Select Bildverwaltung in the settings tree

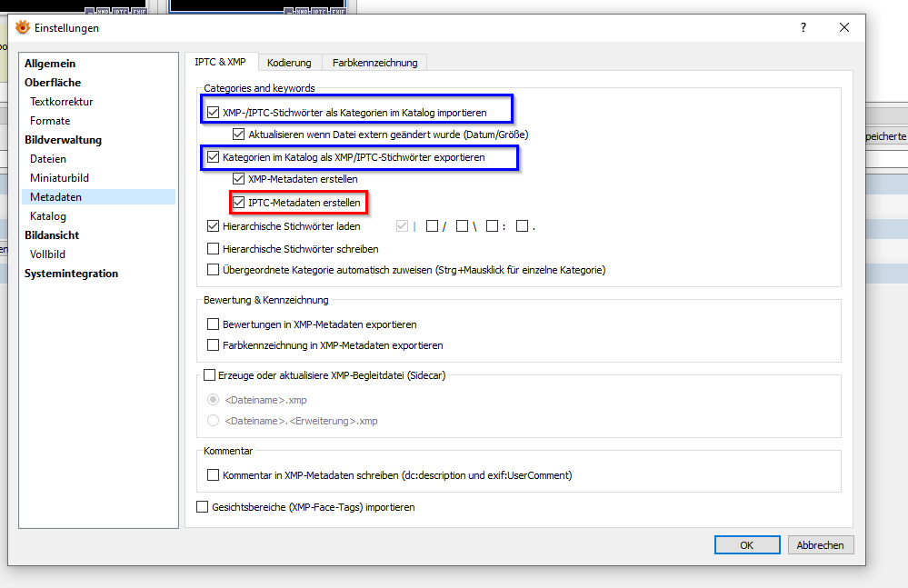click(x=63, y=140)
